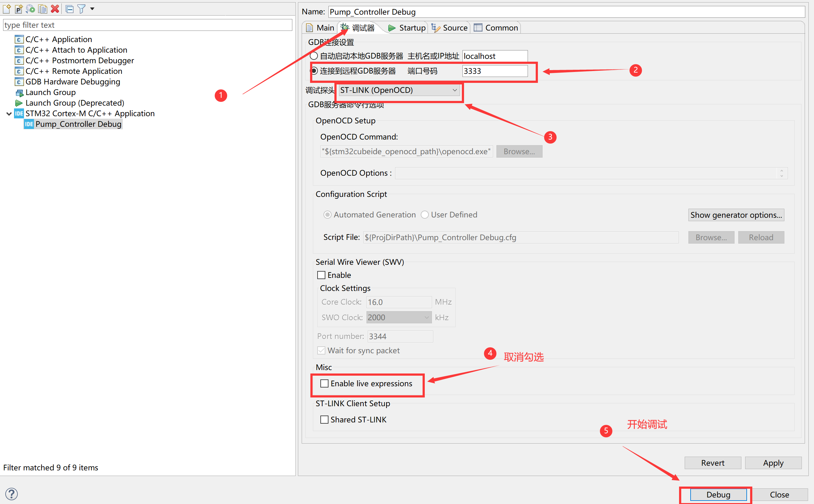This screenshot has height=504, width=814.
Task: Delete configuration with the red X icon
Action: (x=55, y=9)
